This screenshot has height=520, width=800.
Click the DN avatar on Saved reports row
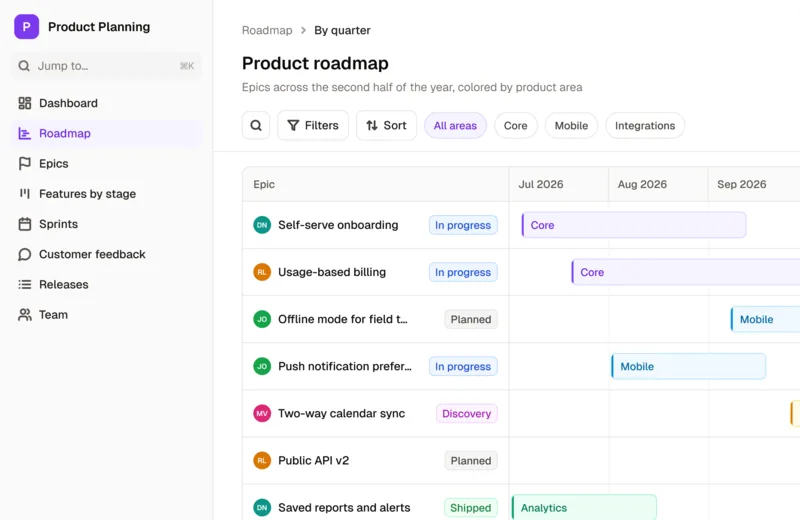pyautogui.click(x=262, y=508)
